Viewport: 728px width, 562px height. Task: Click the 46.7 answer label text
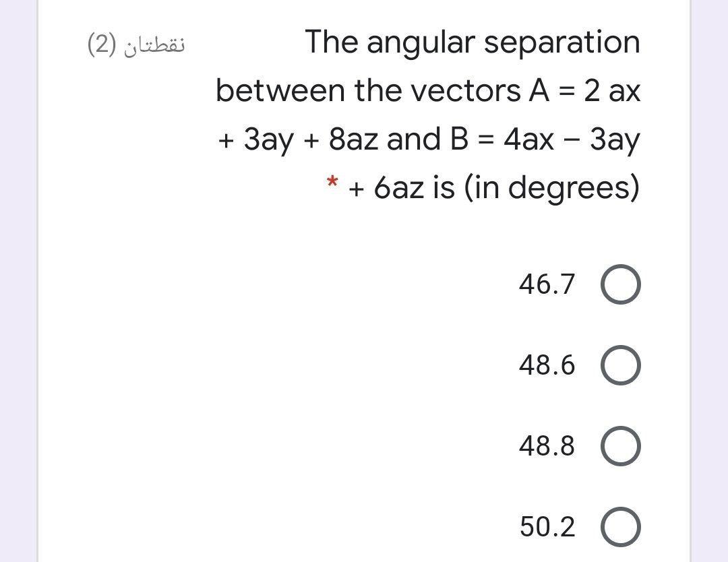pos(547,284)
